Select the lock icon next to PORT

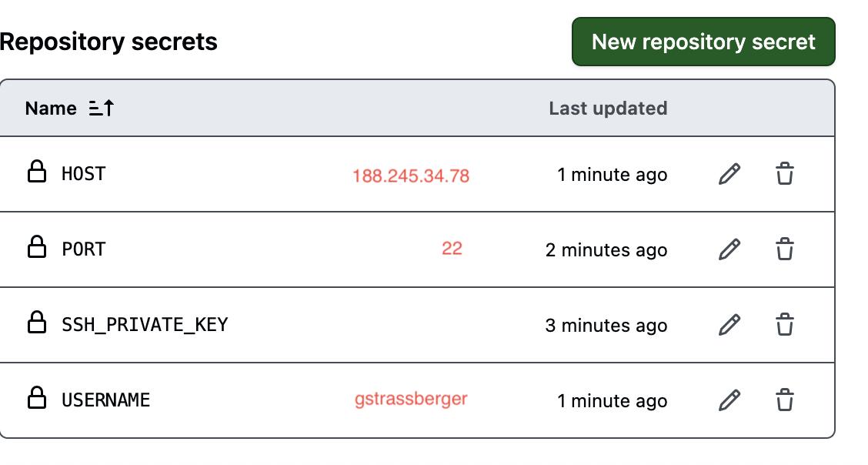point(36,249)
